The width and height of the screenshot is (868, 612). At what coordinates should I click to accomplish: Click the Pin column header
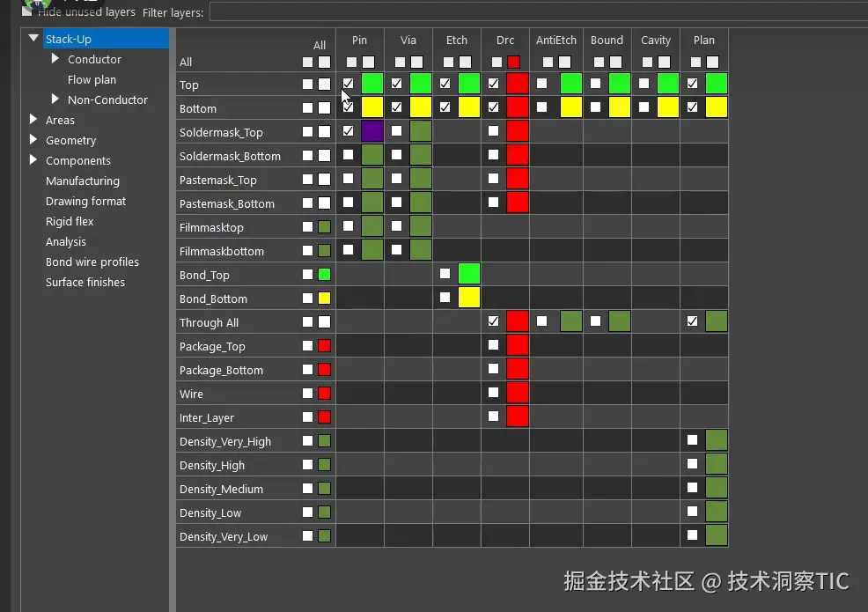point(359,40)
